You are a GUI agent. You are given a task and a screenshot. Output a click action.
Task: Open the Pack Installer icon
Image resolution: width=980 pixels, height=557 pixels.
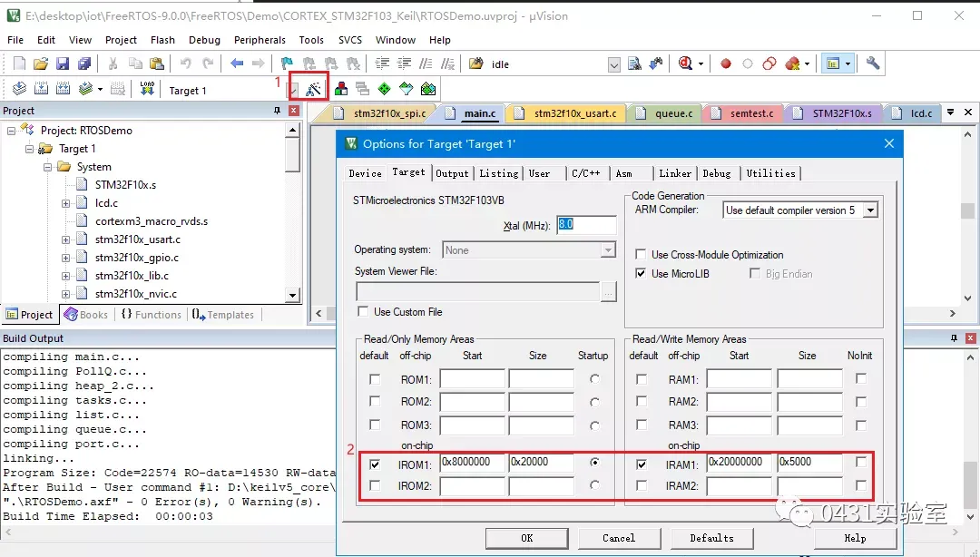pos(428,89)
